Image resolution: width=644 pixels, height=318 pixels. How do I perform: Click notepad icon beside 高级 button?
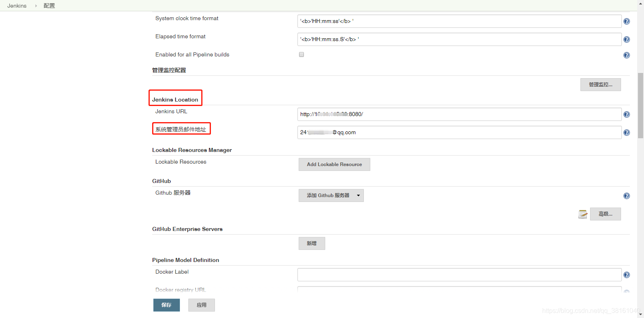click(583, 214)
